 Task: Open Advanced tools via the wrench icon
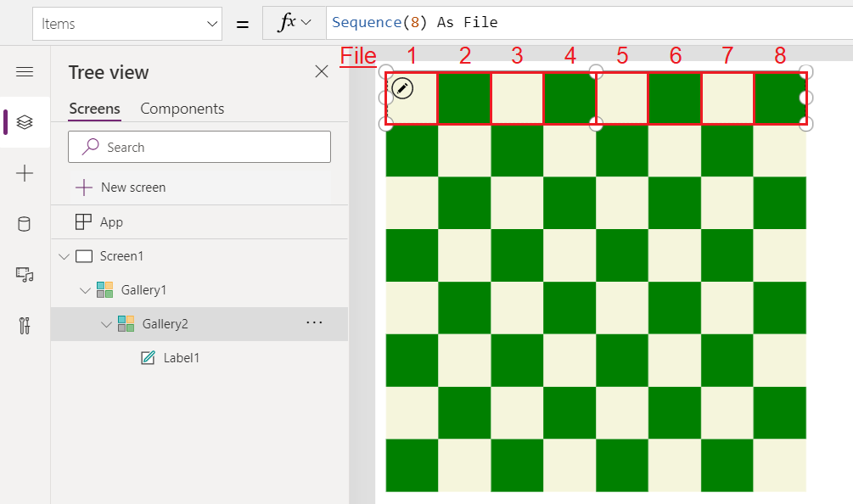(x=24, y=326)
